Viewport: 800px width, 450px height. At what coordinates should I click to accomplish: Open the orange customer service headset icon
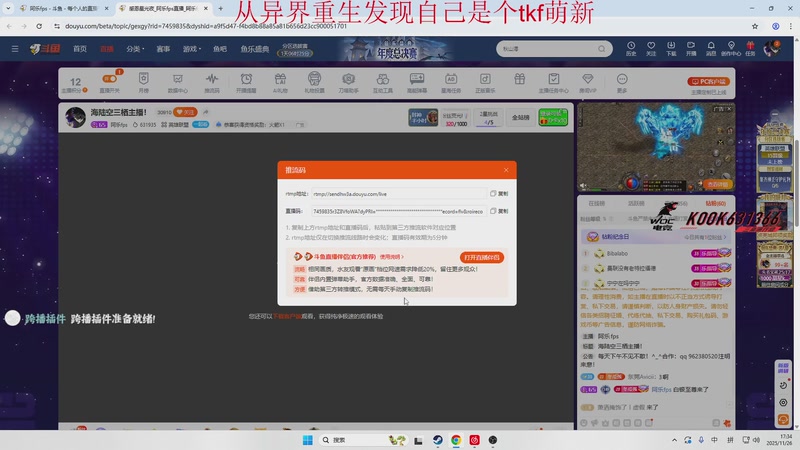783,419
